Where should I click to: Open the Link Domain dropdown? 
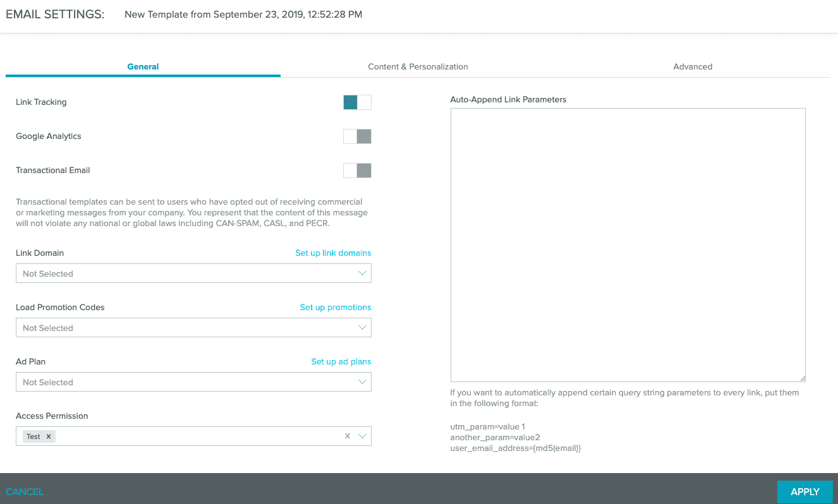pyautogui.click(x=193, y=273)
